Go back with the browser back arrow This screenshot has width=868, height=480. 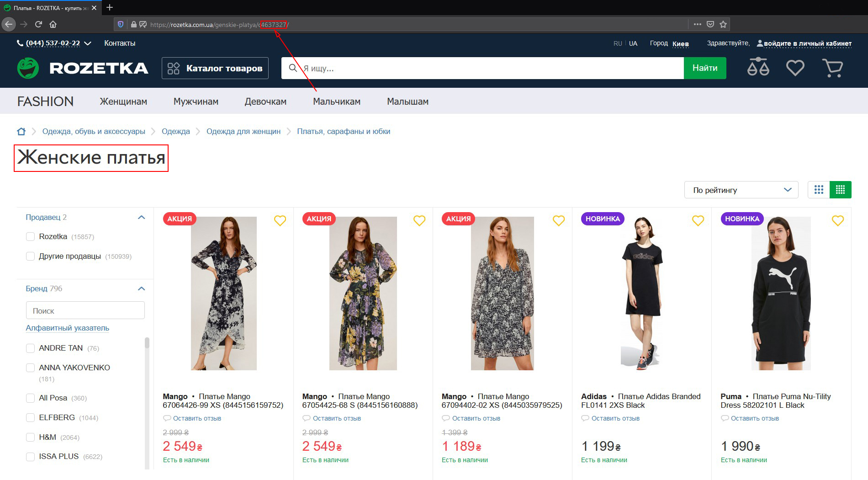click(x=9, y=24)
